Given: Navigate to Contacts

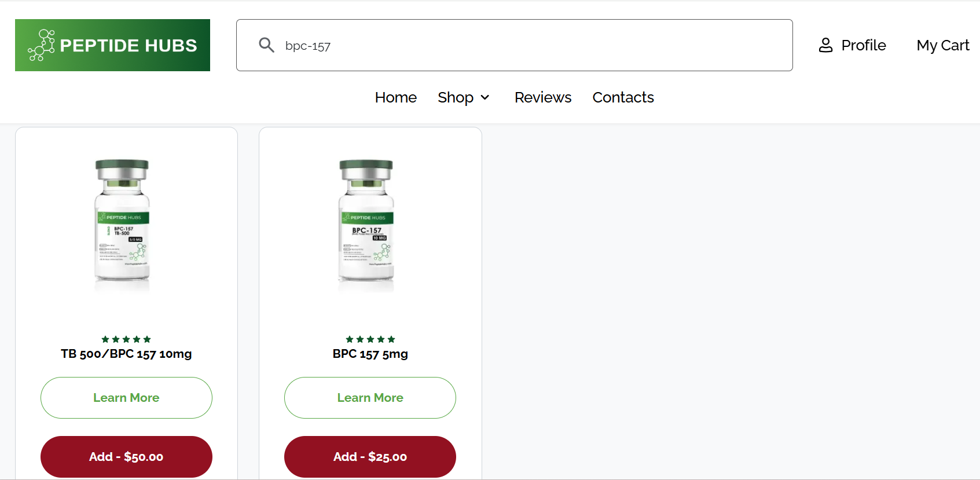Looking at the screenshot, I should 623,98.
